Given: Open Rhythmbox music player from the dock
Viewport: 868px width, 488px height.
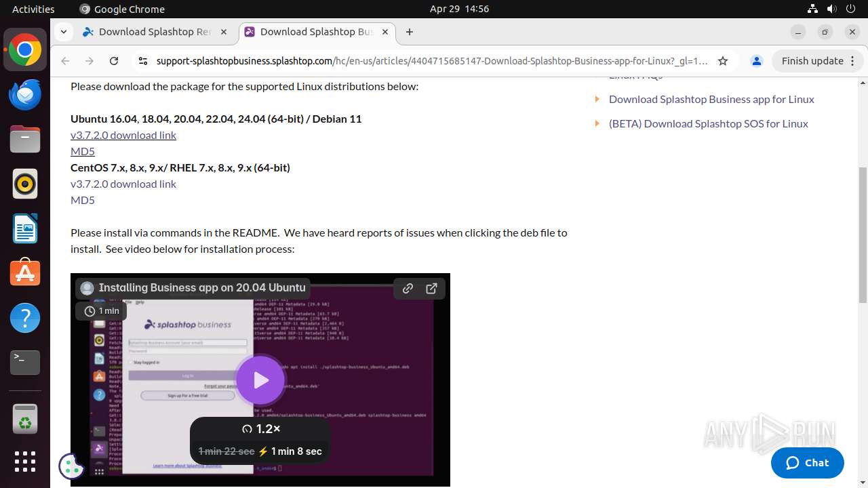Looking at the screenshot, I should click(25, 184).
